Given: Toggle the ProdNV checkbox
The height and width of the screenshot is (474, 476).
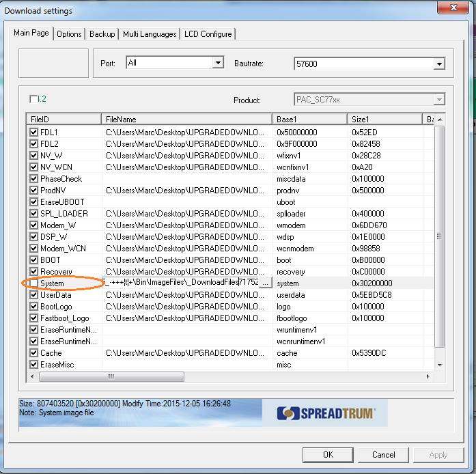Looking at the screenshot, I should pyautogui.click(x=33, y=190).
